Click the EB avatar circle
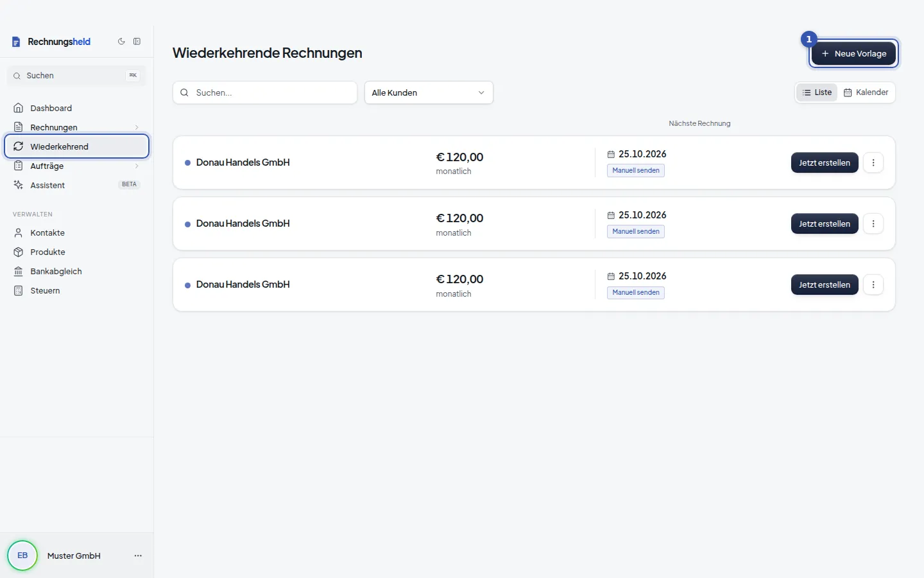 pyautogui.click(x=22, y=556)
